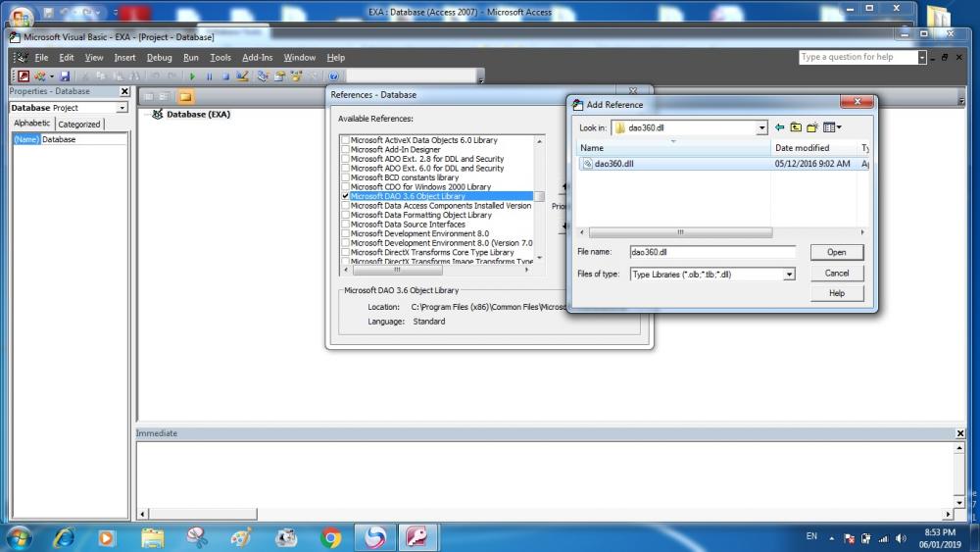
Task: Click references list horizontal scrollbar thumb
Action: point(398,270)
